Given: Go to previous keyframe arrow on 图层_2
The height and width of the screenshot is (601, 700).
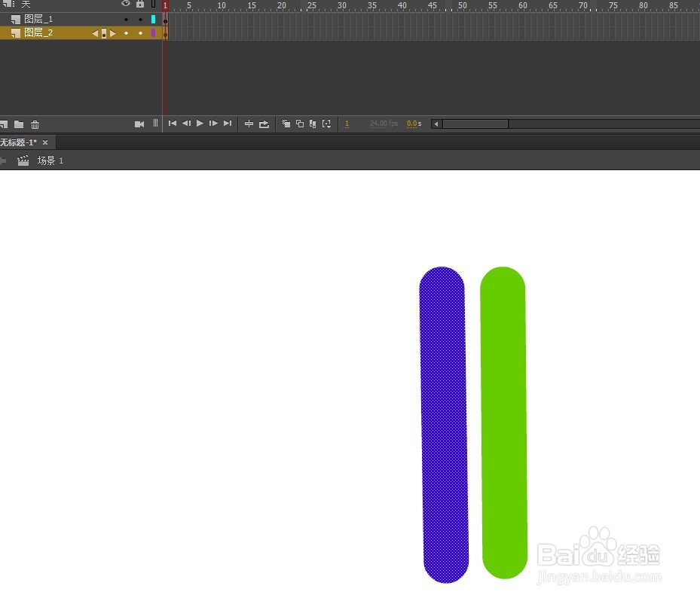Looking at the screenshot, I should [95, 33].
